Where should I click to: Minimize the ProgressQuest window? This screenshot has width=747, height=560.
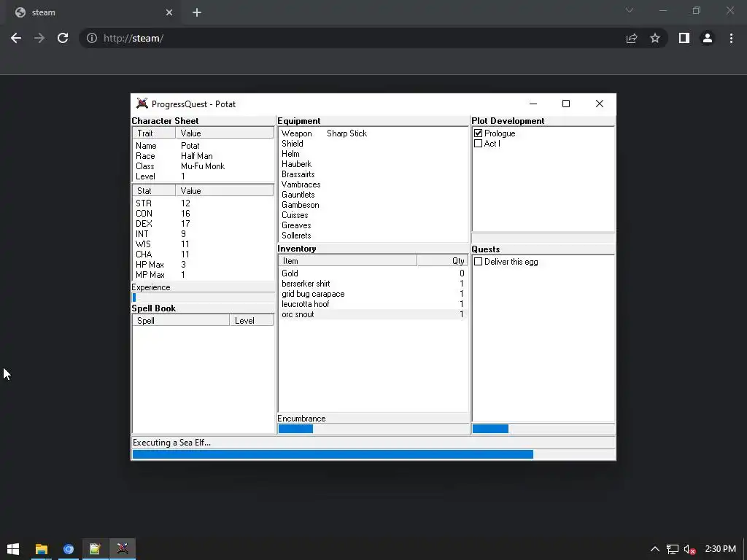coord(533,104)
